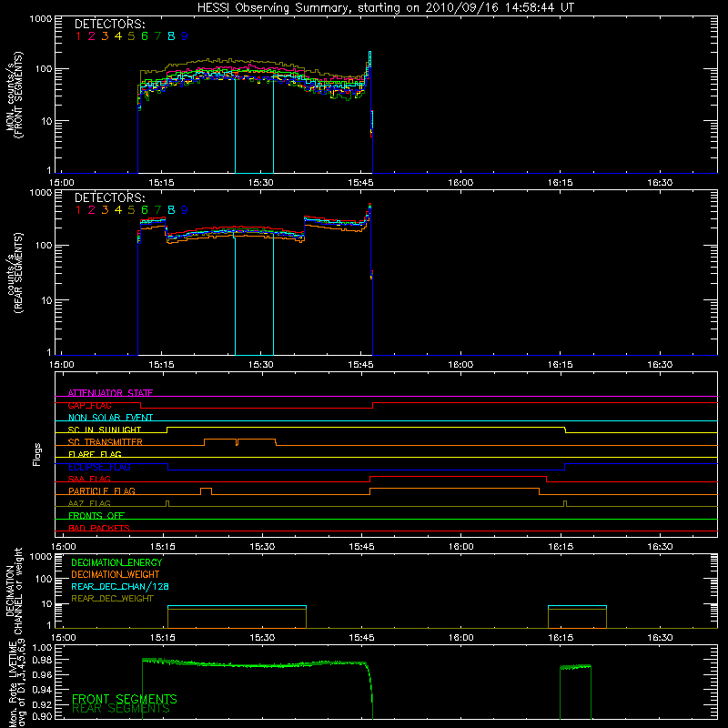Click the SC_TRANSMITTER flag label
Viewport: 728px width, 728px height.
106,442
